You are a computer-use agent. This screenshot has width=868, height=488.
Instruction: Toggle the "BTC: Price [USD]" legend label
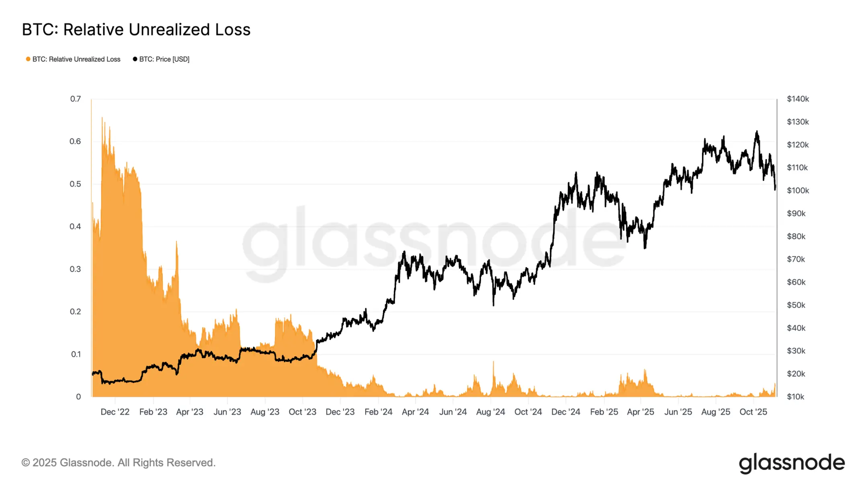pos(164,59)
